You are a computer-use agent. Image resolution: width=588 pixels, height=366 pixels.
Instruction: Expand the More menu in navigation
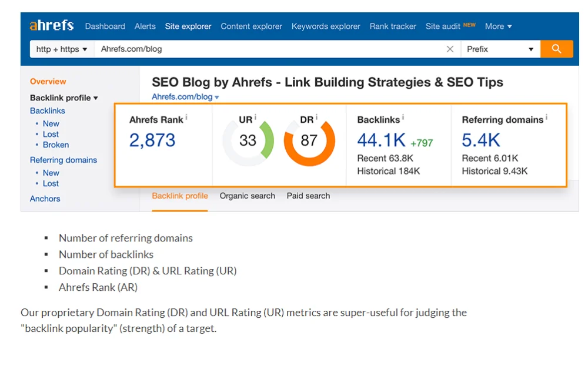click(x=498, y=26)
